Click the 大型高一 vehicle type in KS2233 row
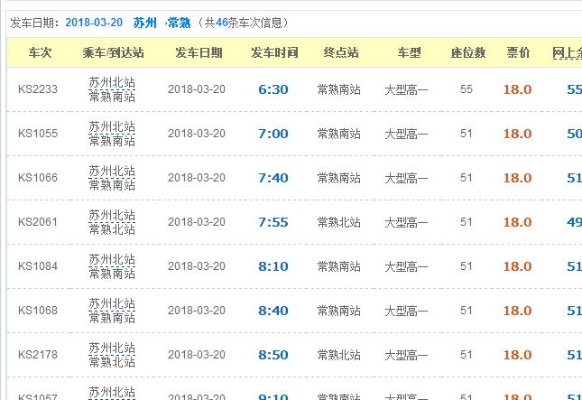Viewport: 582px width, 400px height. coord(406,90)
